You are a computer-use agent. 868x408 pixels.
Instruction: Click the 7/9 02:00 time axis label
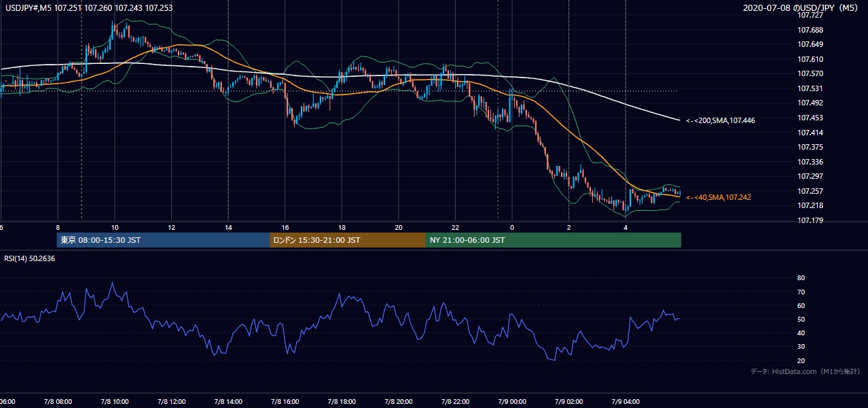tap(568, 401)
